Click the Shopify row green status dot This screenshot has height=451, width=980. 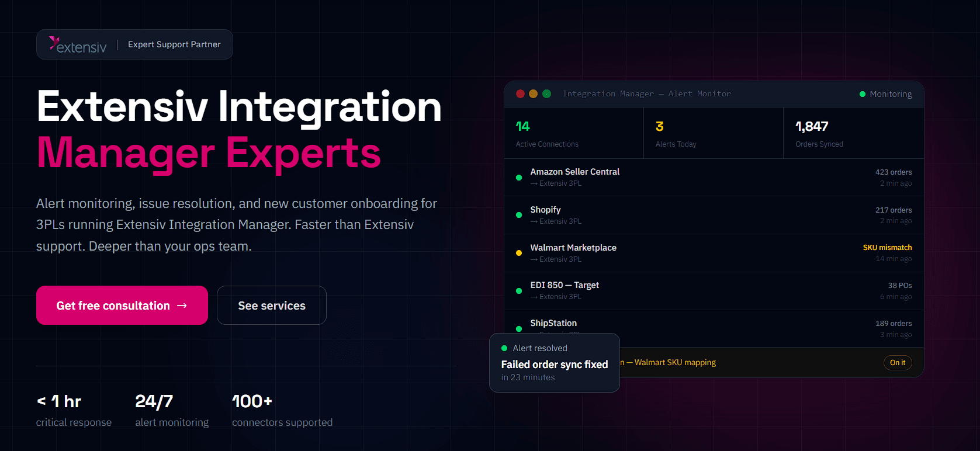click(519, 215)
